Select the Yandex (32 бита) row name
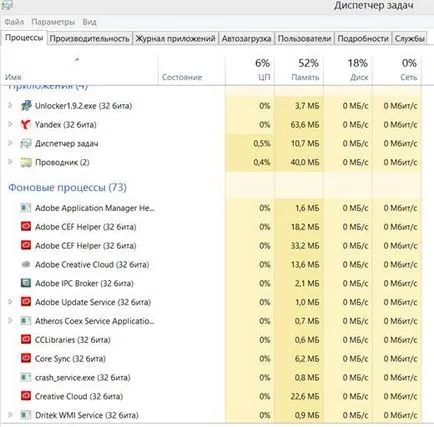 [66, 125]
